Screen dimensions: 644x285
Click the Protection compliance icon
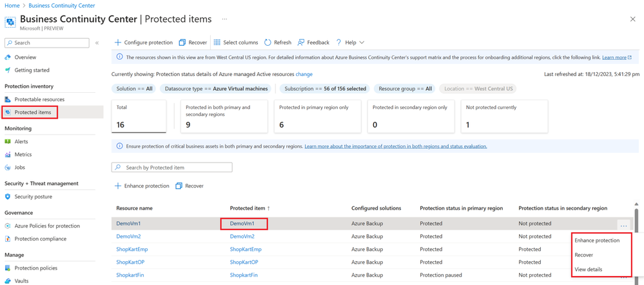pos(8,239)
